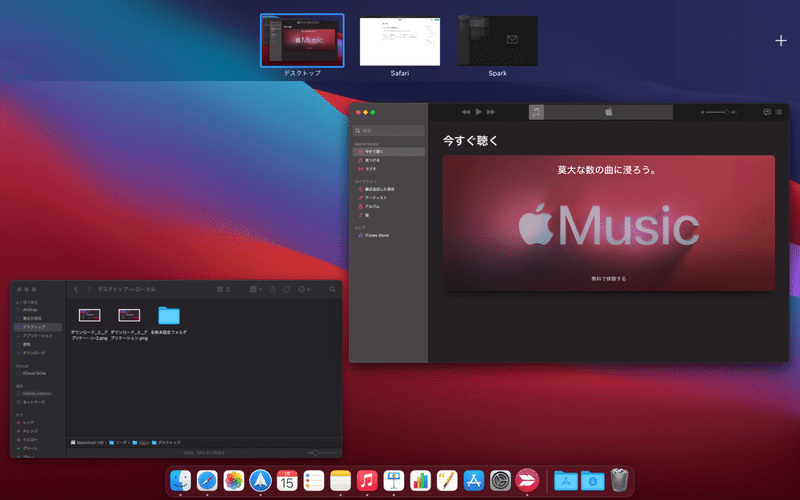This screenshot has height=500, width=800.
Task: Select 今すぐ聴く in Music sidebar
Action: (389, 152)
